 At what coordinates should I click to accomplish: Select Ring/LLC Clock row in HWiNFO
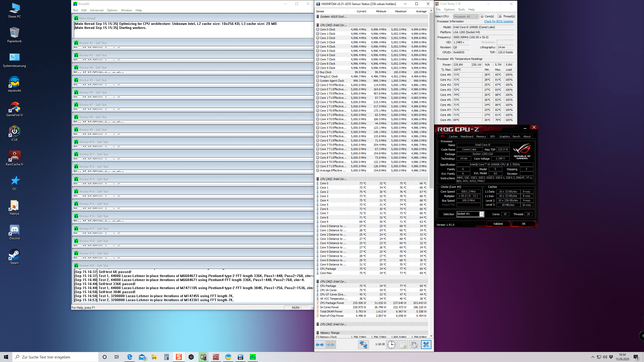[x=372, y=76]
